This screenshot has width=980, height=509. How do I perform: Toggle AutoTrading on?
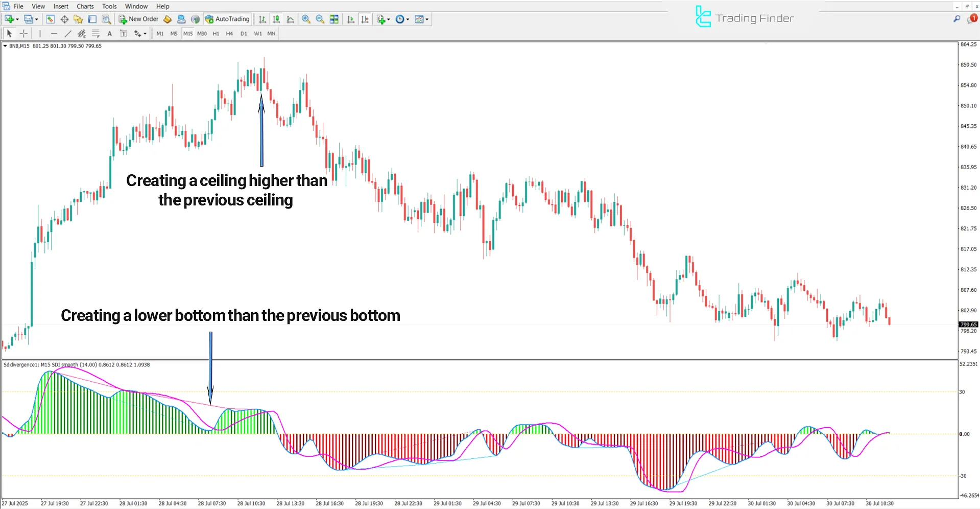tap(227, 19)
